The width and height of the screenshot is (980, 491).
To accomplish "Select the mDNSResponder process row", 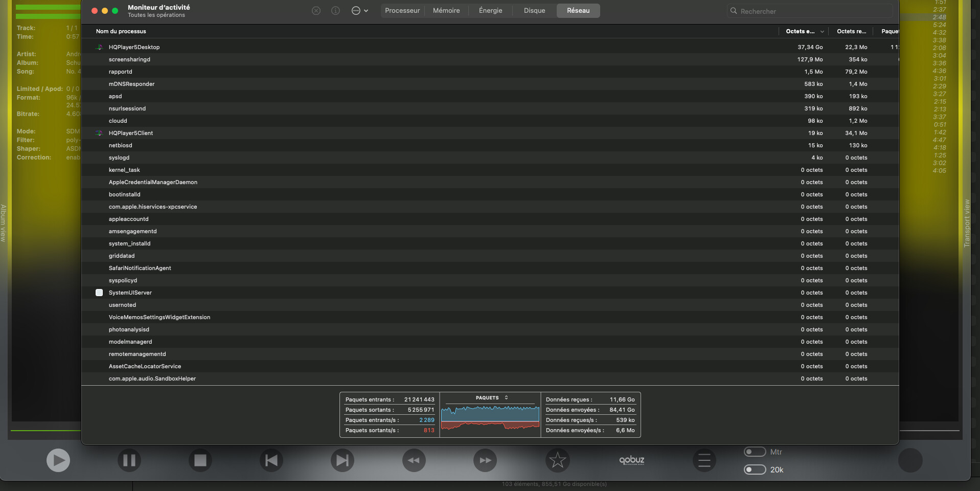I will point(490,84).
